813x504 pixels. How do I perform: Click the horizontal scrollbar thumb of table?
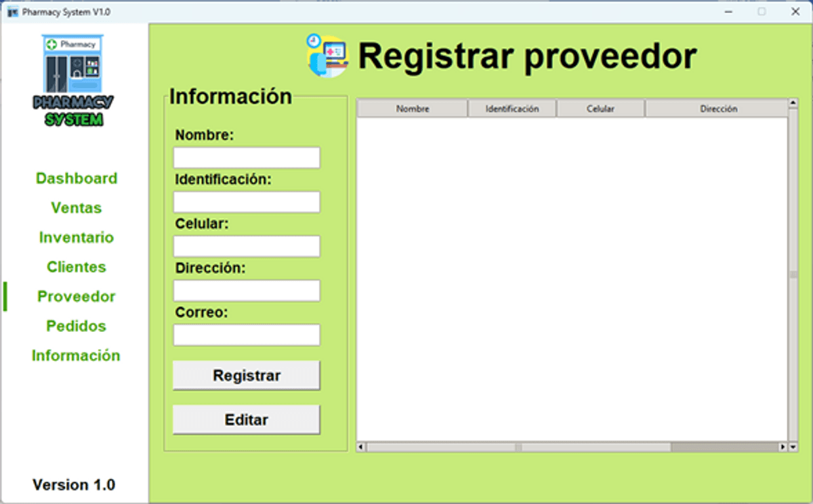518,447
